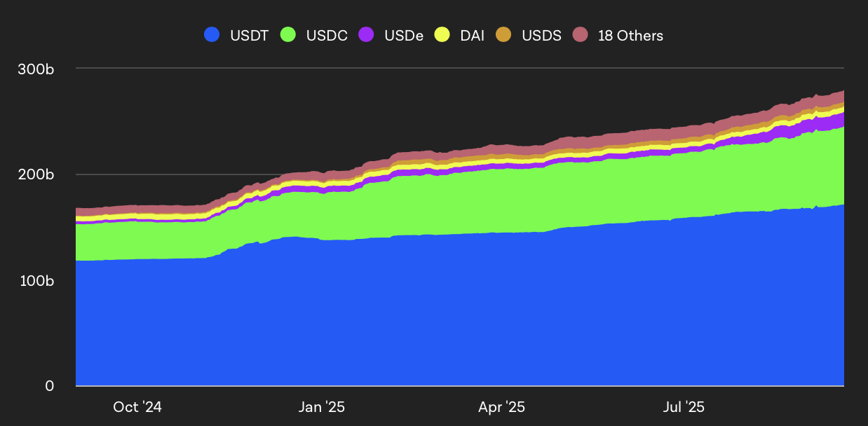This screenshot has height=426, width=868.
Task: Click the blue USDT legend swatch
Action: pyautogui.click(x=212, y=35)
